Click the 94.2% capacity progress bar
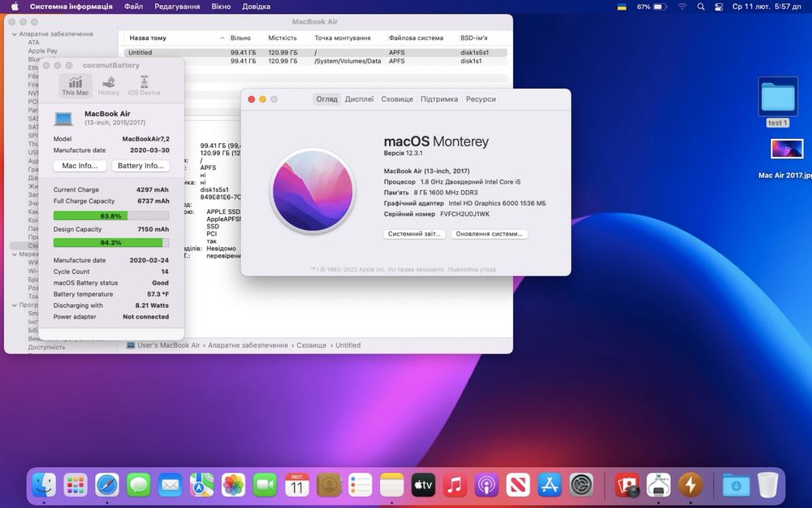This screenshot has width=812, height=508. tap(111, 242)
